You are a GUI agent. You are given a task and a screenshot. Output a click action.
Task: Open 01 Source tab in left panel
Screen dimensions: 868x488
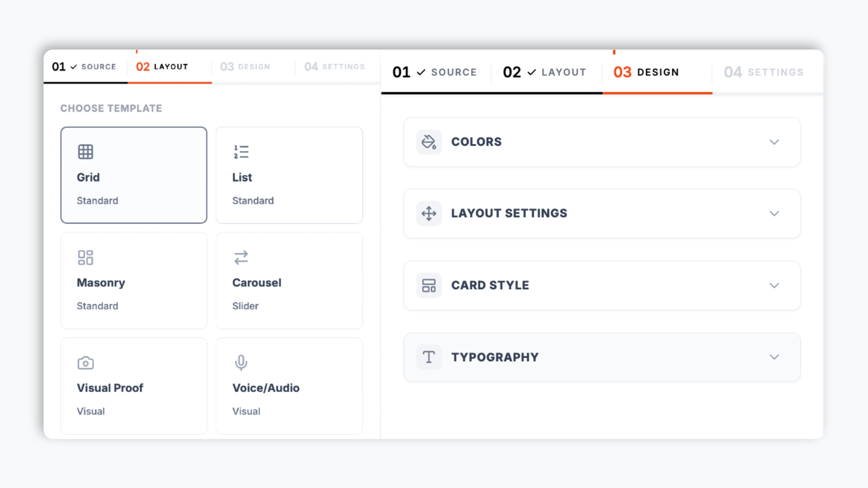point(85,67)
